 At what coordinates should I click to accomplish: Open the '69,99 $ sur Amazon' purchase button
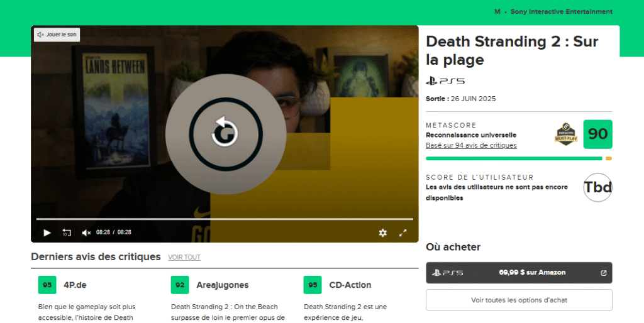click(519, 273)
